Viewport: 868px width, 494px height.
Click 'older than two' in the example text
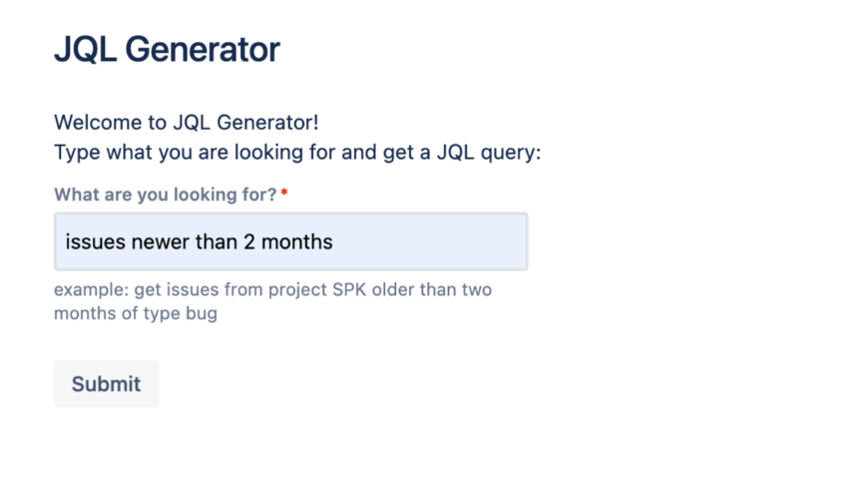438,290
